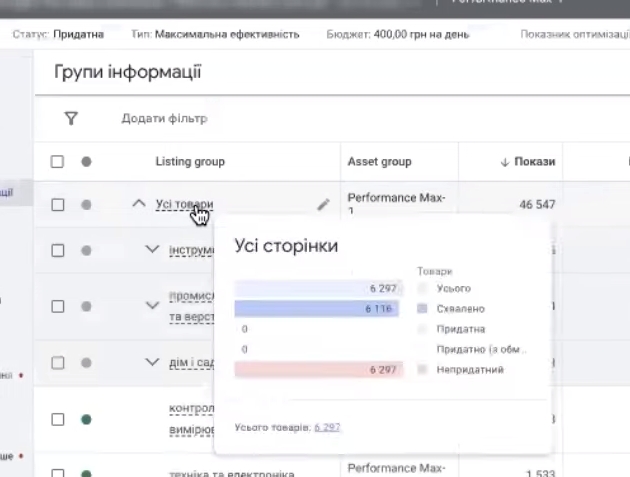Screen dimensions: 630x477
Task: Expand the інструм listing group row
Action: coord(152,248)
